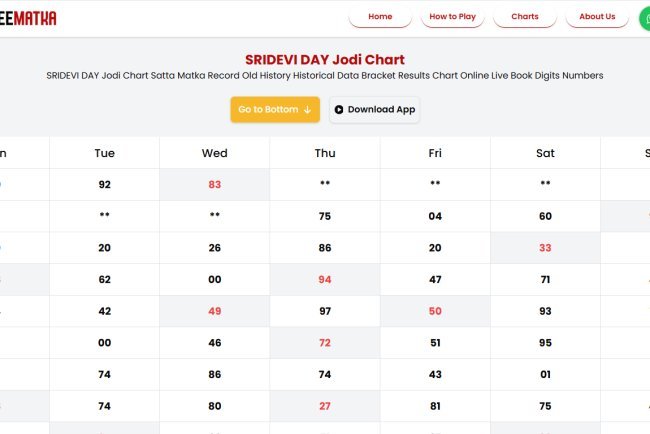Image resolution: width=650 pixels, height=434 pixels.
Task: Select the Wed column header
Action: coord(214,153)
